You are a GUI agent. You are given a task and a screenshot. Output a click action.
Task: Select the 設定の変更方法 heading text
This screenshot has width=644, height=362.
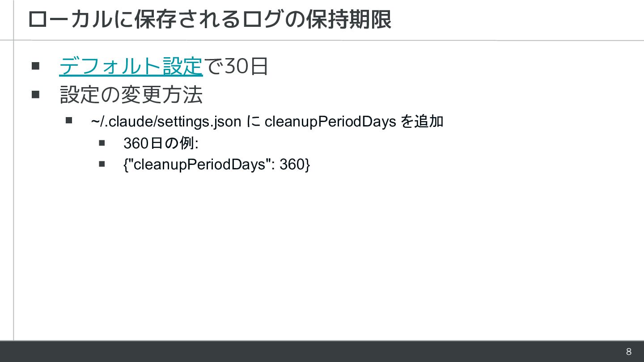[x=131, y=94]
